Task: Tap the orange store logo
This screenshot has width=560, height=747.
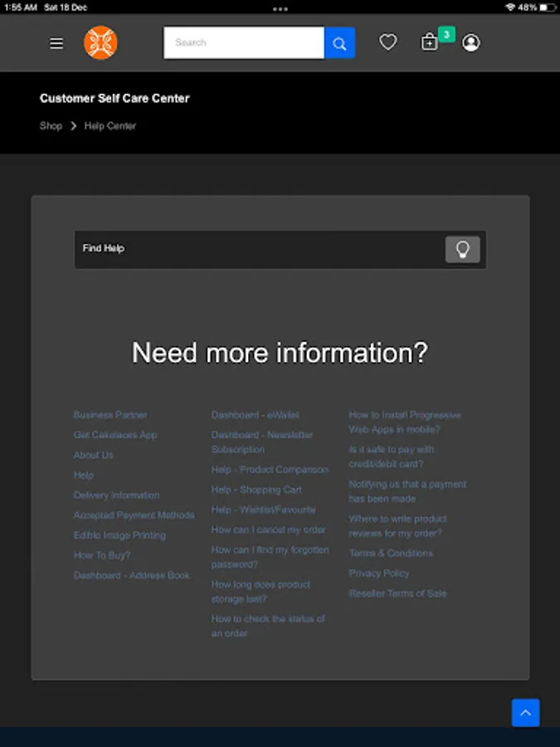Action: pyautogui.click(x=100, y=43)
